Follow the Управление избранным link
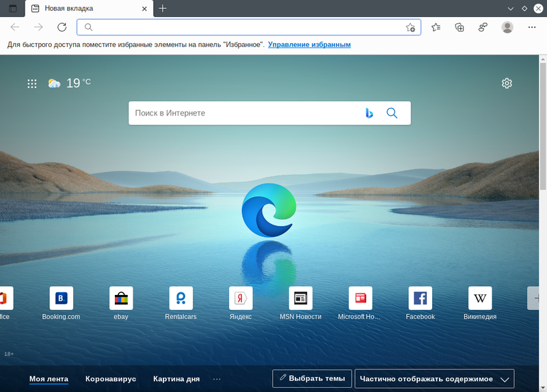Image resolution: width=547 pixels, height=392 pixels. [310, 44]
